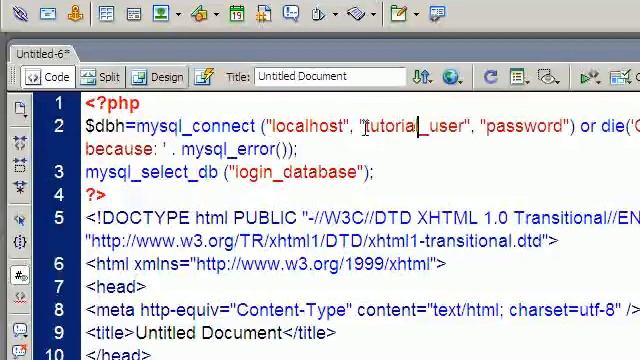The image size is (640, 360).
Task: Click the html xmlns tag on line 6
Action: click(x=266, y=264)
